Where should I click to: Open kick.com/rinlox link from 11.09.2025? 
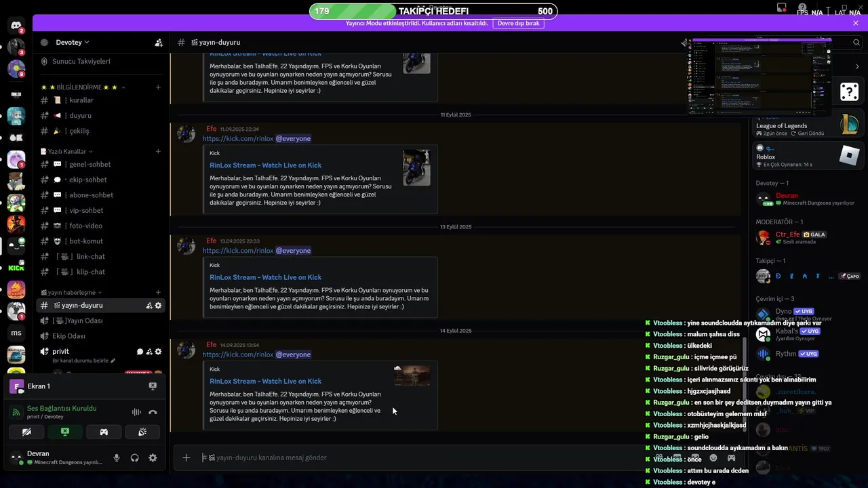coord(238,138)
